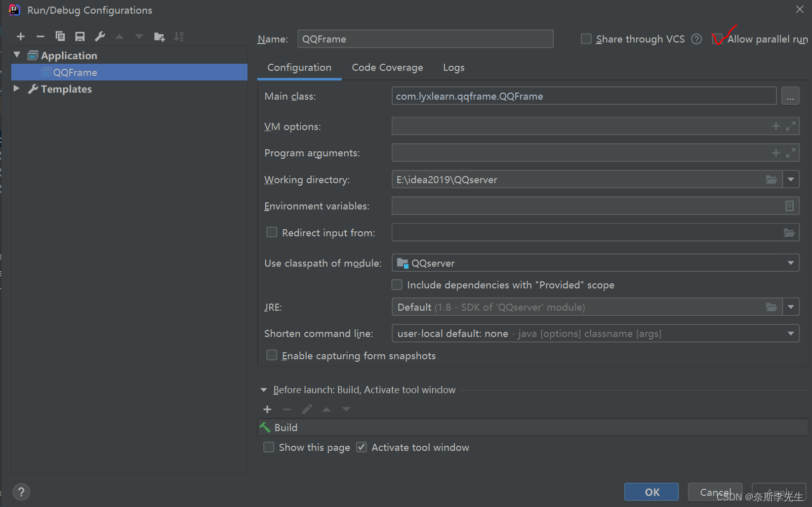This screenshot has height=507, width=812.
Task: Toggle Redirect input from checkbox
Action: (x=272, y=232)
